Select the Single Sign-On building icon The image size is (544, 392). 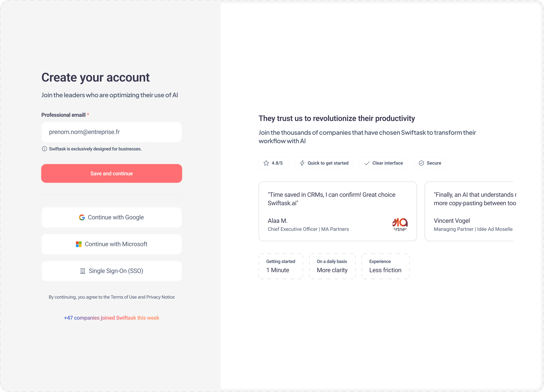tap(83, 271)
